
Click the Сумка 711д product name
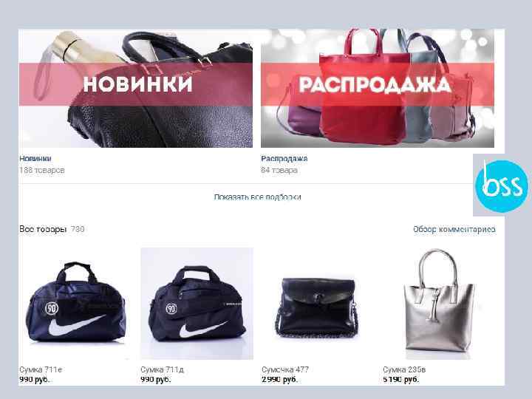tap(162, 369)
